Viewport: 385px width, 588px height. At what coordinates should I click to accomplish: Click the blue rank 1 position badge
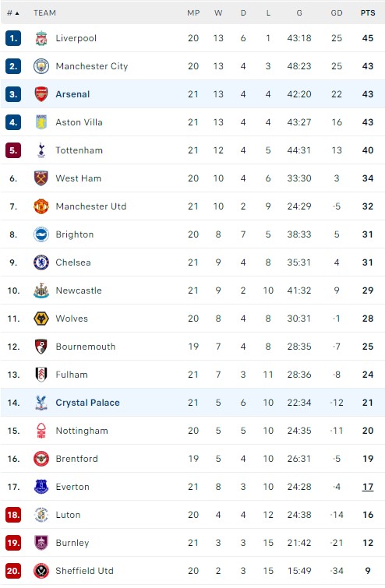tap(13, 38)
